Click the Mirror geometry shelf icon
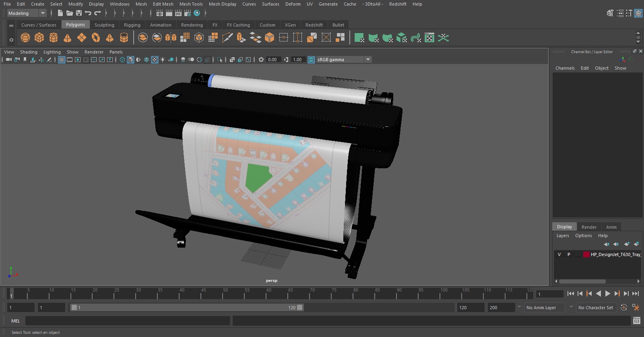The height and width of the screenshot is (337, 644). 171,38
